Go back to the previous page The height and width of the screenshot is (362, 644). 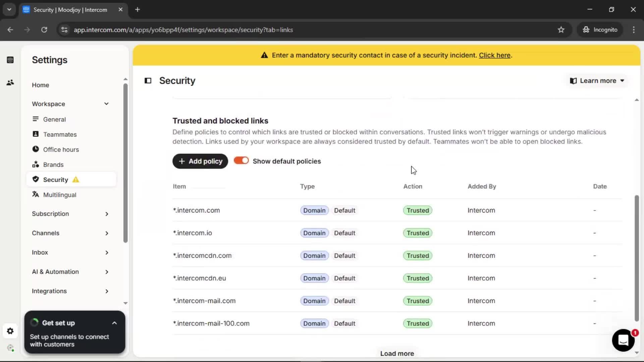[x=10, y=30]
